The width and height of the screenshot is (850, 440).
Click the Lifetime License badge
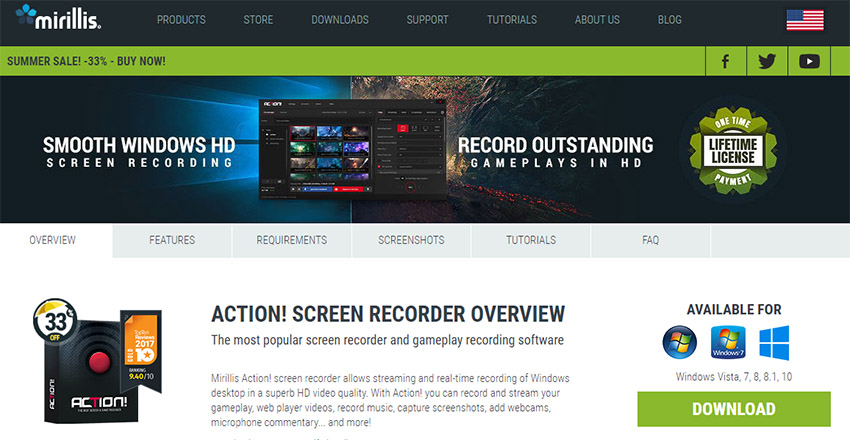(733, 150)
